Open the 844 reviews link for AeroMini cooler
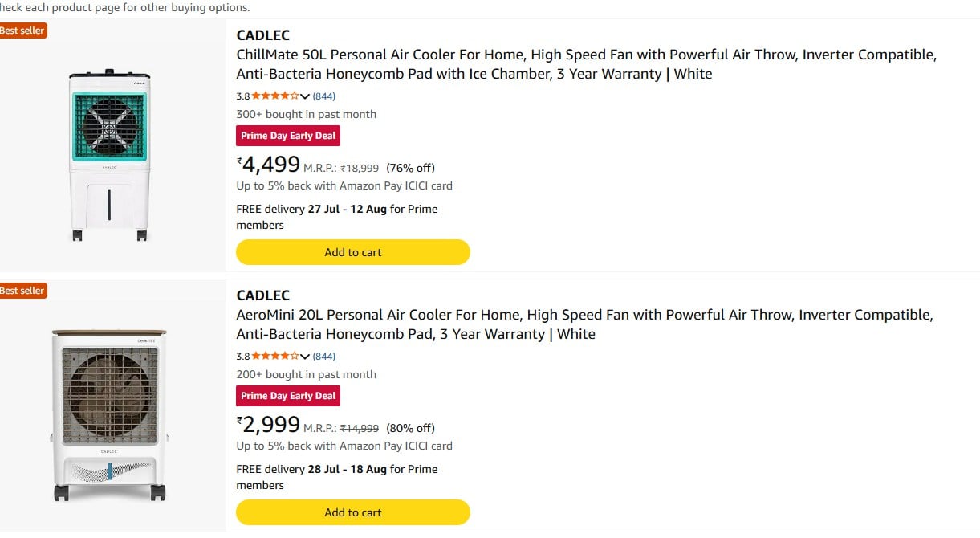Screen dimensions: 980x538 [324, 357]
